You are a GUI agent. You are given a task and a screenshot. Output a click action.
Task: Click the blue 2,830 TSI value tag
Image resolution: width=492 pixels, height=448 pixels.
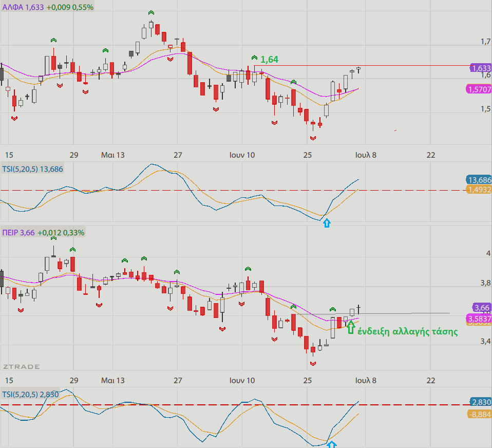click(x=481, y=402)
